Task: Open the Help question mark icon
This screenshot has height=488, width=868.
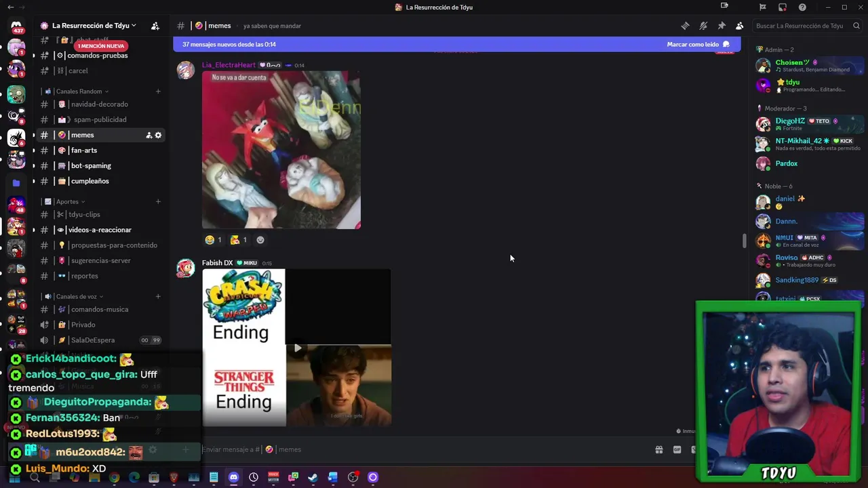Action: click(x=802, y=7)
